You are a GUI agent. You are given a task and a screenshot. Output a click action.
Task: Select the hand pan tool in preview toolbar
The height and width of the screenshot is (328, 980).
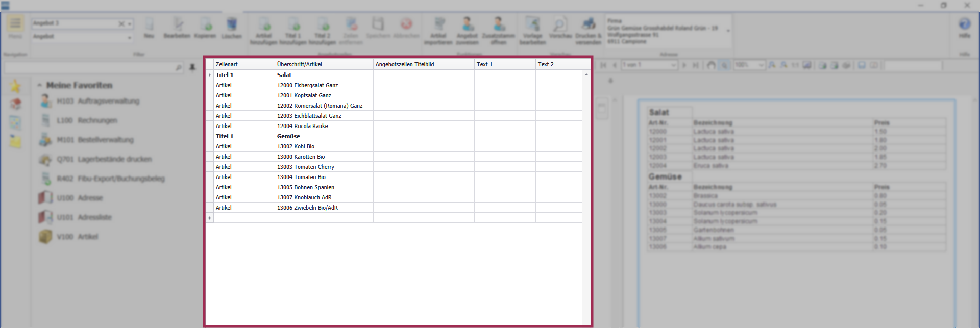pos(711,65)
